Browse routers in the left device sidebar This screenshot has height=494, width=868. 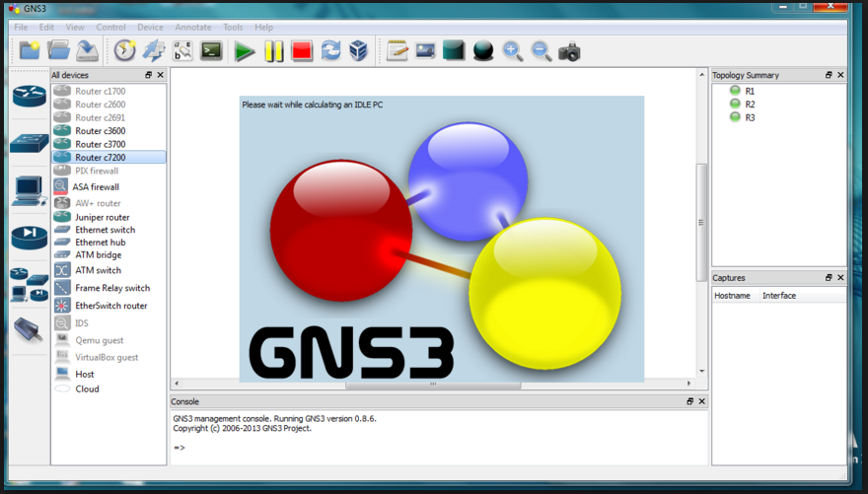point(30,97)
